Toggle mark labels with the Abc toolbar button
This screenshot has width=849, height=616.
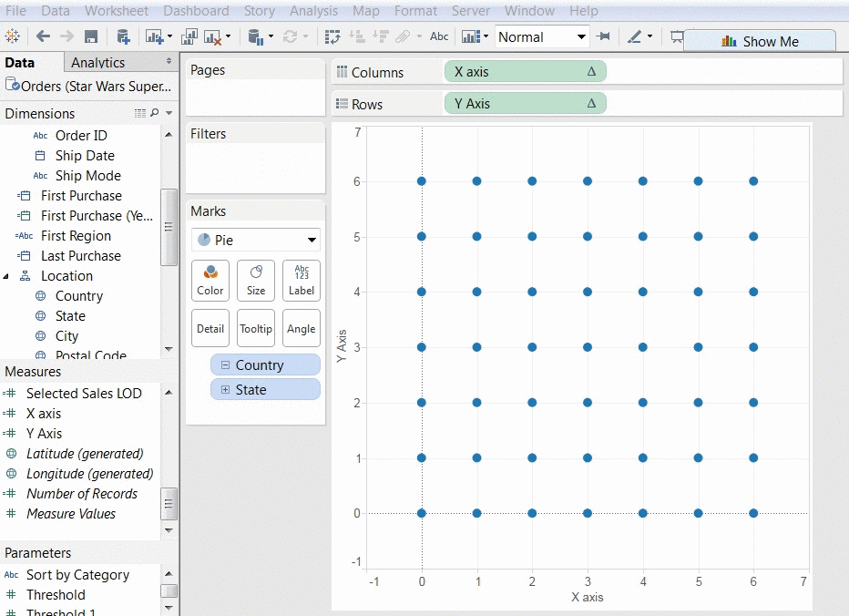coord(439,36)
